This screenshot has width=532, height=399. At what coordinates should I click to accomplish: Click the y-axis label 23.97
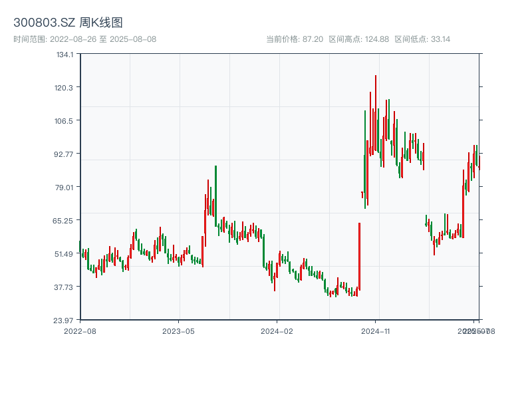(63, 321)
